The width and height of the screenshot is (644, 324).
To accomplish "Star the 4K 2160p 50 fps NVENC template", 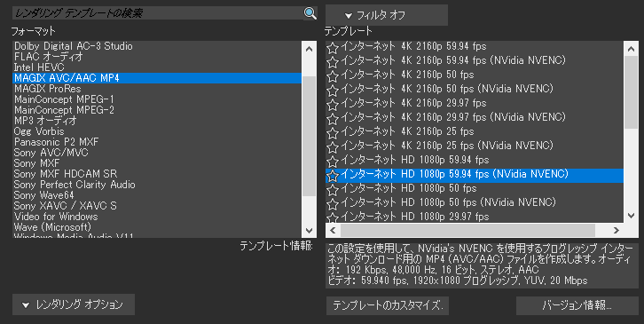I will pyautogui.click(x=333, y=91).
